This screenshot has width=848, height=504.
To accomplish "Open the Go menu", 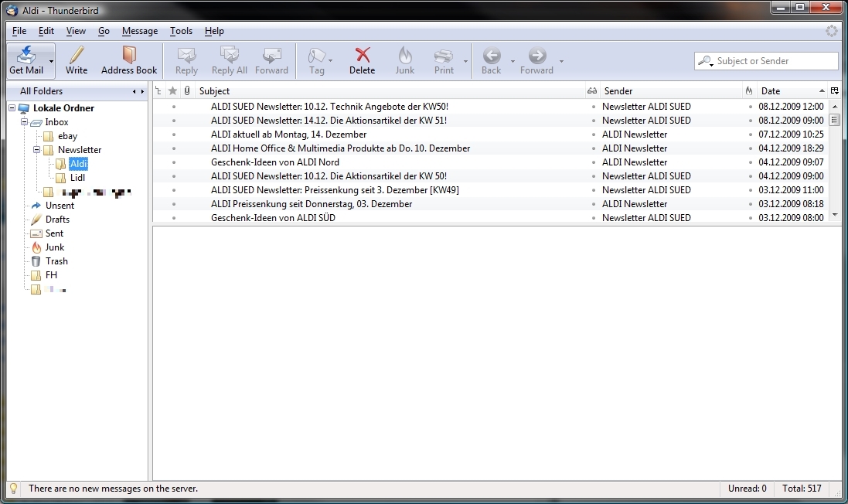I will [x=104, y=31].
